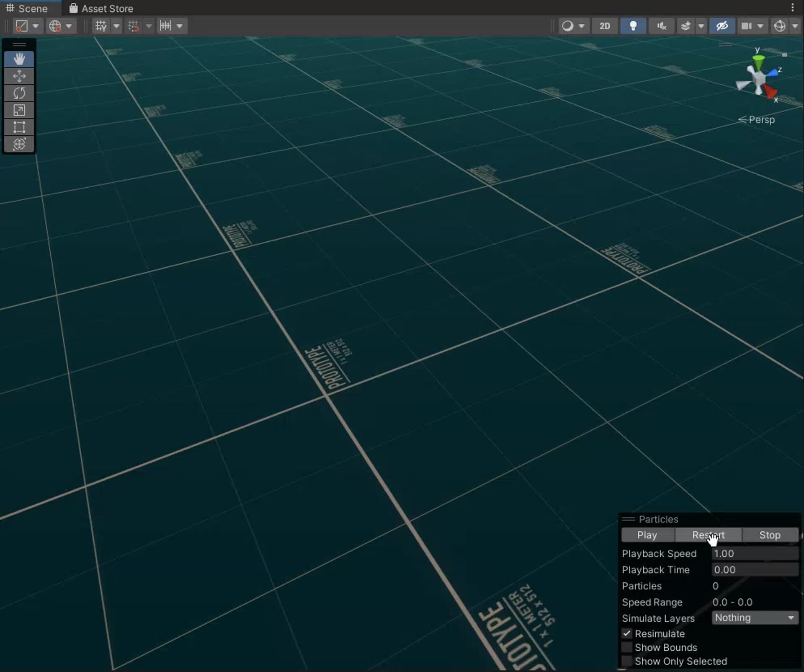The height and width of the screenshot is (672, 804).
Task: Open the Scene view options kebab menu
Action: [793, 7]
